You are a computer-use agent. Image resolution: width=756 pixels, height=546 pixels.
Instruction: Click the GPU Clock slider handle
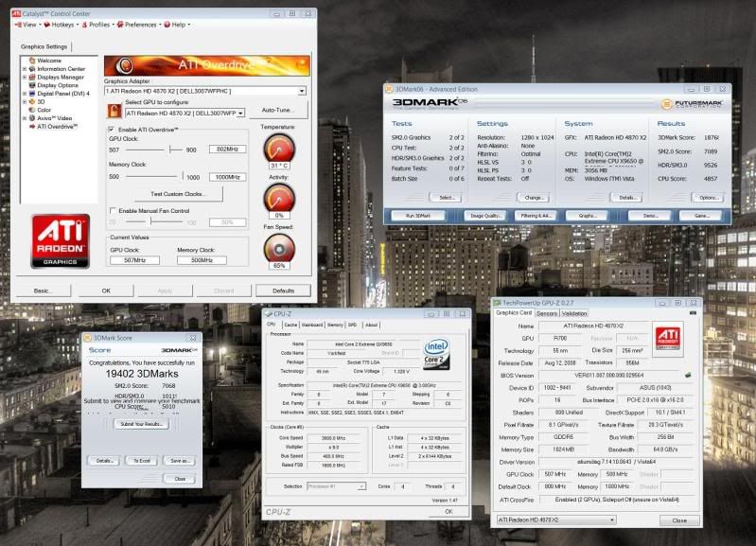coord(170,150)
